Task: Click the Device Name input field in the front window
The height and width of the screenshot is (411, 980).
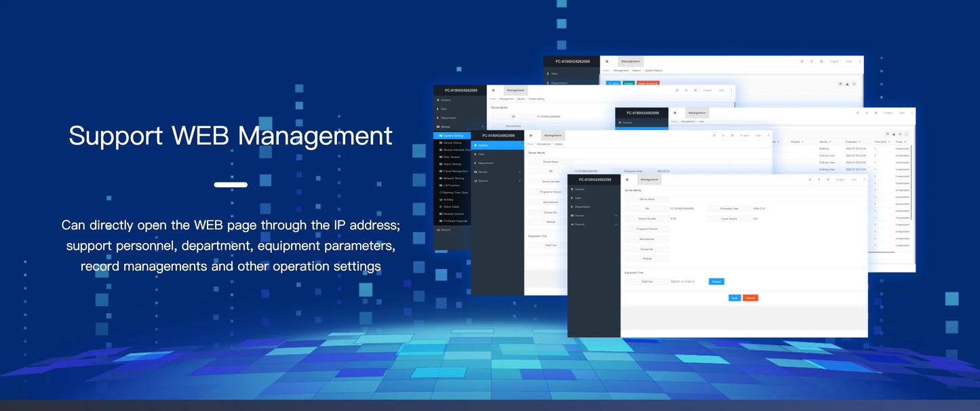Action: click(x=746, y=199)
